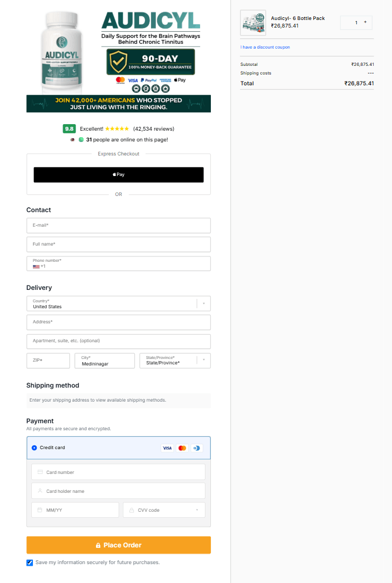Click the American Express logo in banner

pyautogui.click(x=166, y=80)
